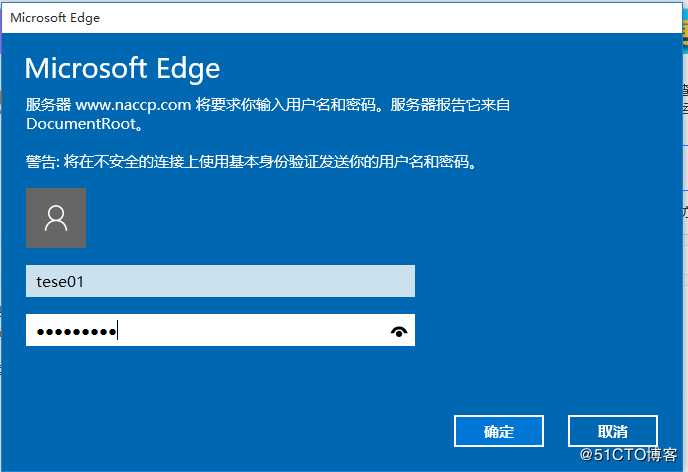Click the 取消 cancel button
Screen dimensions: 688x472
pos(613,431)
